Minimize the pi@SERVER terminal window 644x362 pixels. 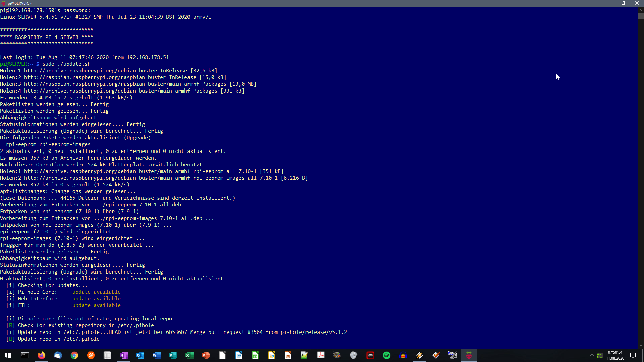611,3
